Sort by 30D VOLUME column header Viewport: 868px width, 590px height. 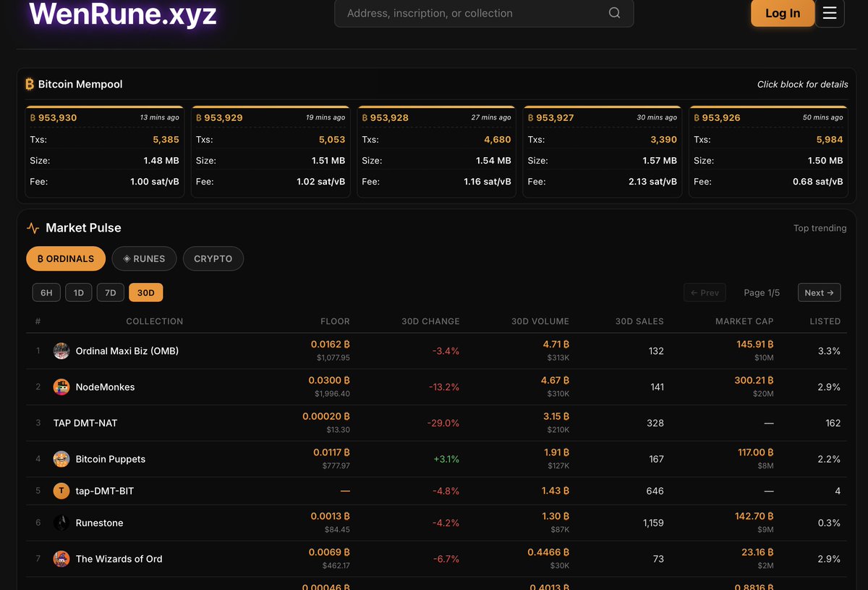tap(540, 321)
